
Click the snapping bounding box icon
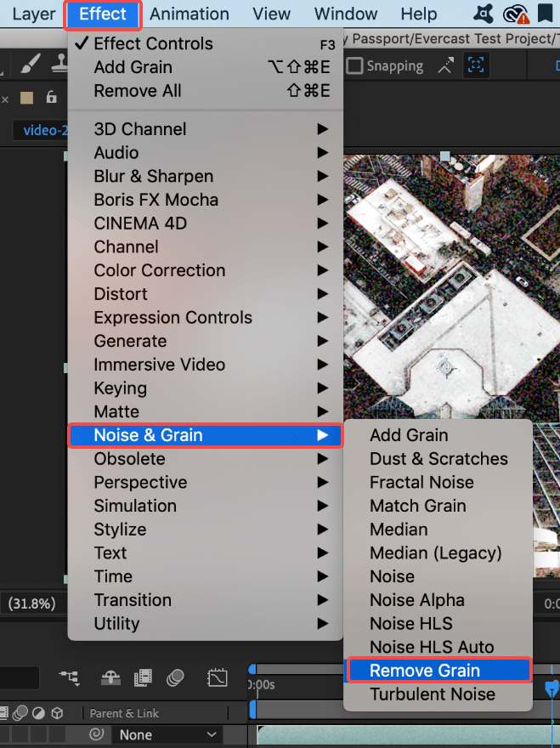tap(477, 65)
